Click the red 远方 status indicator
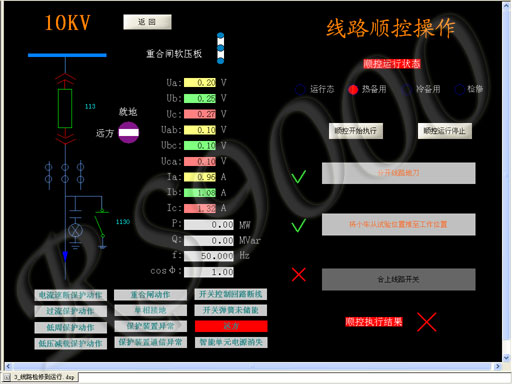The height and width of the screenshot is (384, 512). [x=231, y=326]
